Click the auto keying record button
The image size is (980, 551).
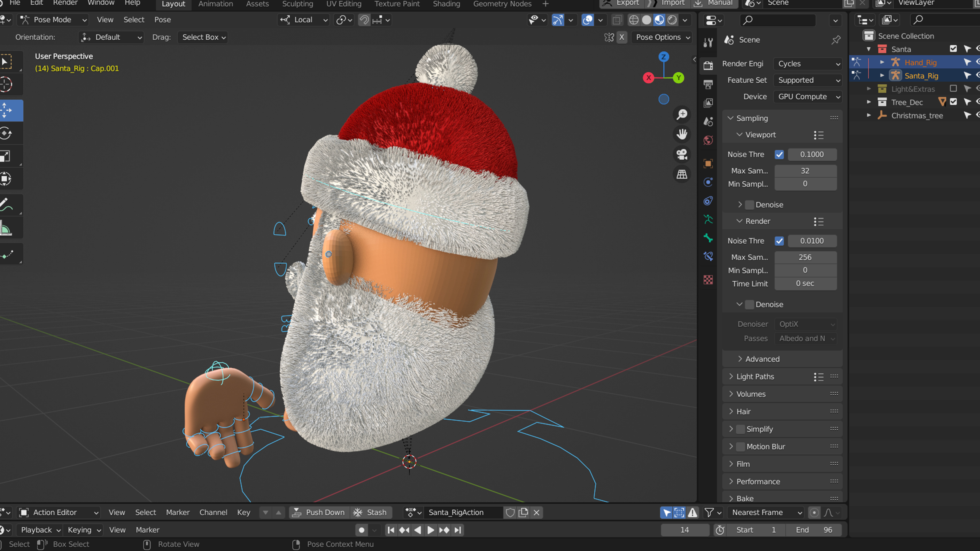coord(362,530)
